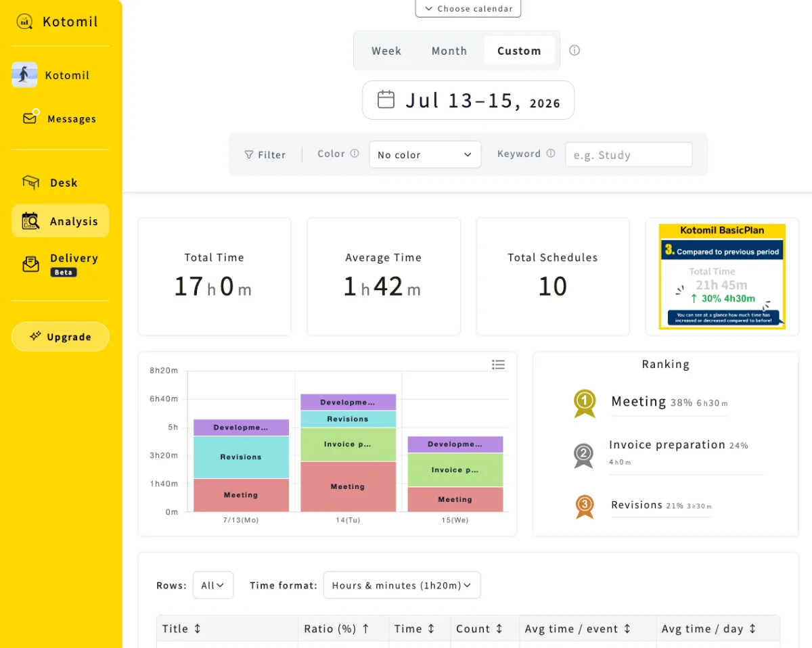Click the Kotomil brand title
This screenshot has width=812, height=648.
(70, 22)
